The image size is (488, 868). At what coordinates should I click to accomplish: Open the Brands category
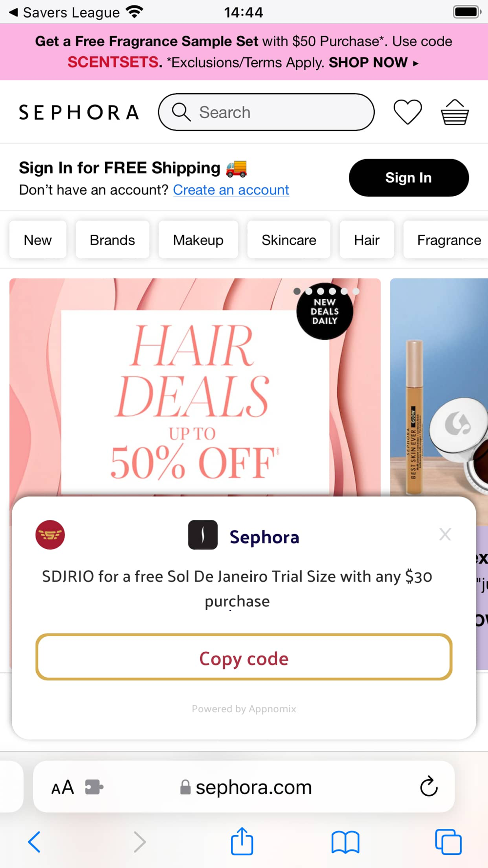112,240
